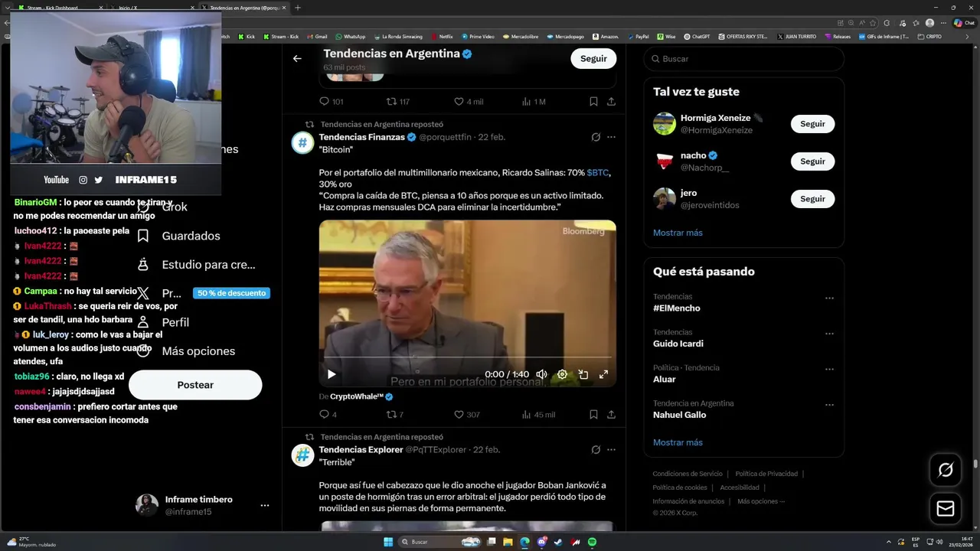Open the WhatsApp bookmark
Image resolution: width=980 pixels, height=551 pixels.
[350, 36]
